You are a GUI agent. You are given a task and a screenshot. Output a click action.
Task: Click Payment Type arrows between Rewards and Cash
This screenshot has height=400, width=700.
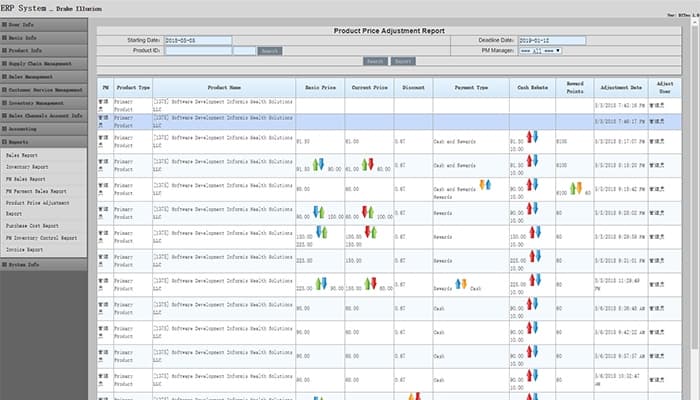pos(461,283)
